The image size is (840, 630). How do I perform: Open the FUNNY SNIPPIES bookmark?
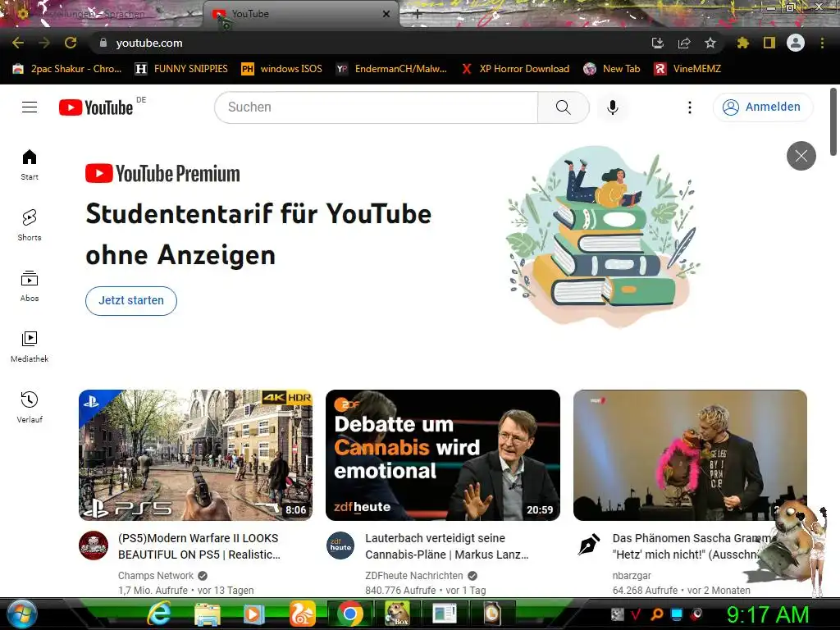click(181, 69)
